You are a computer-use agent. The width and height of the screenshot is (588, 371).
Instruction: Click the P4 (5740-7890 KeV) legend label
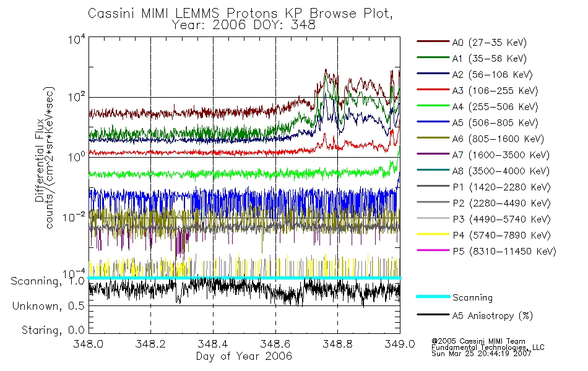[x=501, y=236]
